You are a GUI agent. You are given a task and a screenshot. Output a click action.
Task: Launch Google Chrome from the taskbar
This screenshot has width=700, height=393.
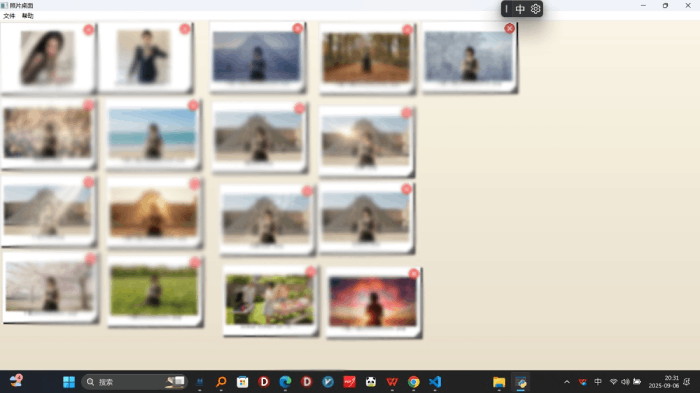click(414, 382)
